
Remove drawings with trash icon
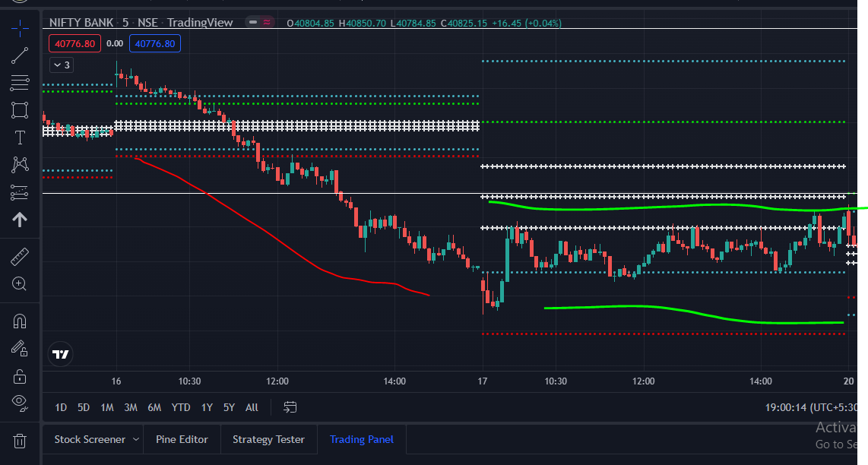pyautogui.click(x=19, y=441)
